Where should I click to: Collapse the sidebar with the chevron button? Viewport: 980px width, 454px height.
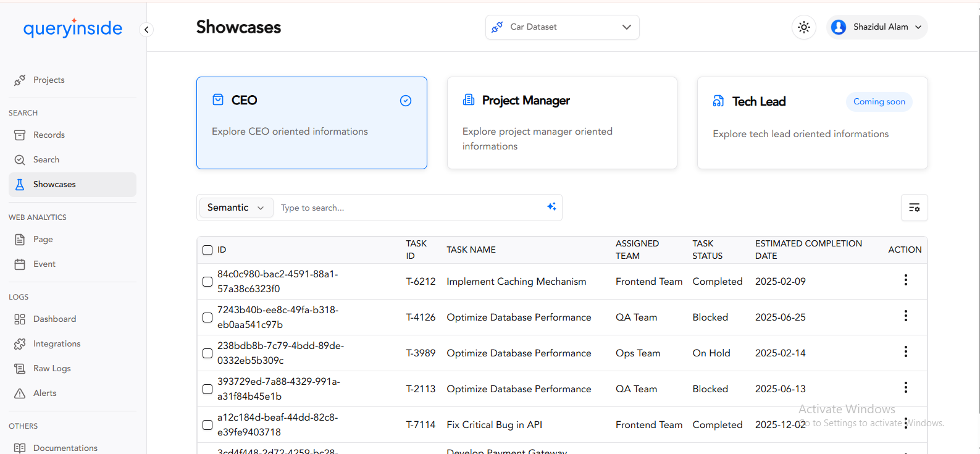(146, 30)
